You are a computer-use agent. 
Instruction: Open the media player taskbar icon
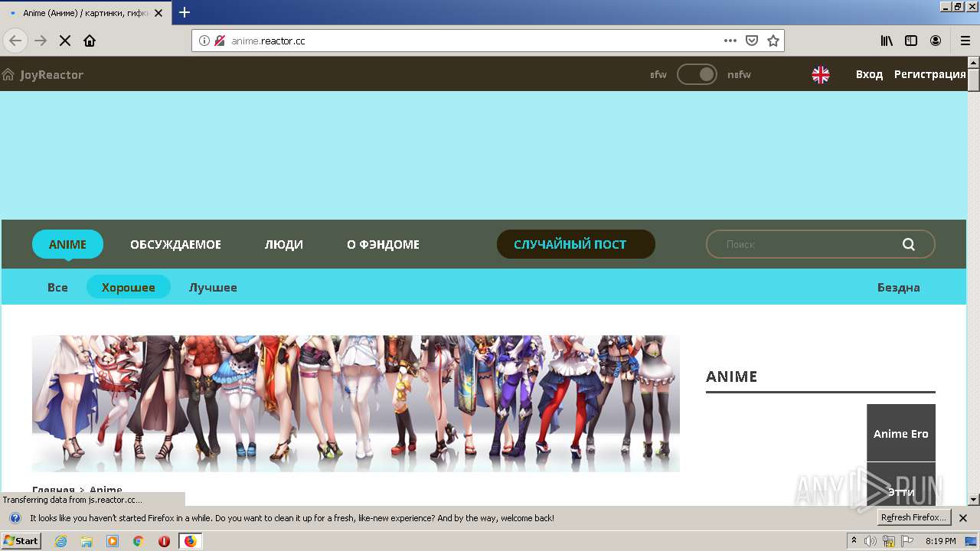click(x=113, y=541)
